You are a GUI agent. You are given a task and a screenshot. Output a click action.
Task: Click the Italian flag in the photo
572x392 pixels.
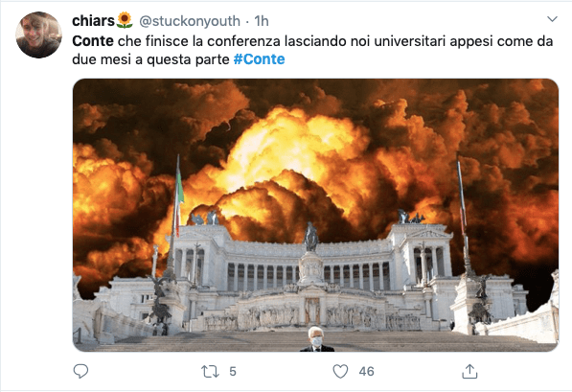pos(179,196)
